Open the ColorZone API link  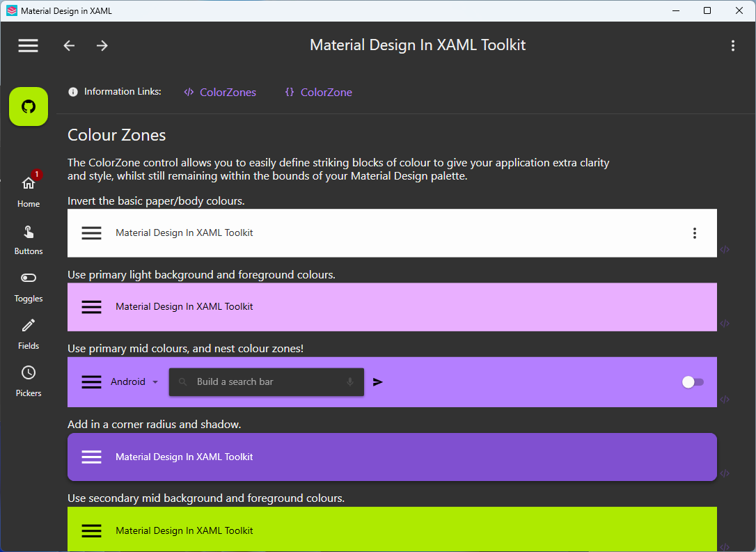coord(319,92)
